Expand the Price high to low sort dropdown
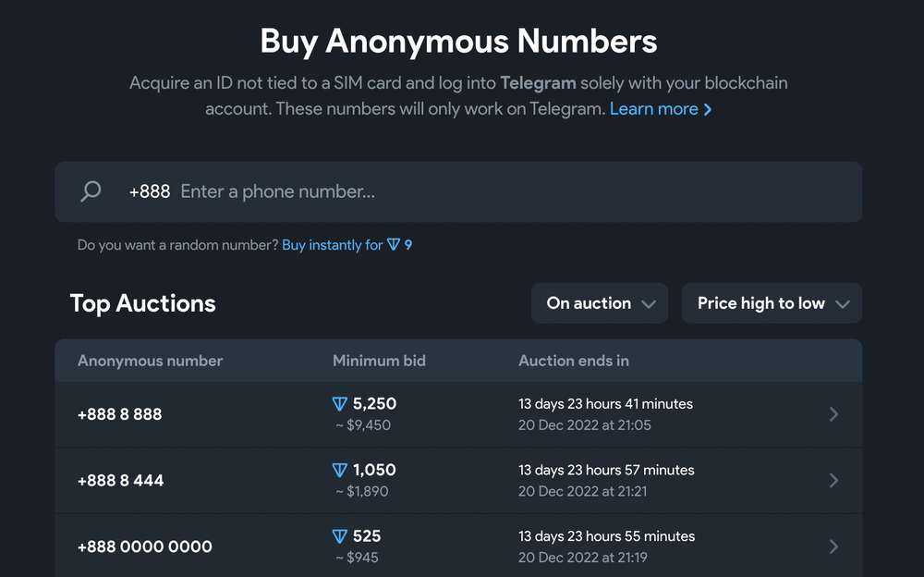Screen dimensions: 924x577 point(772,303)
